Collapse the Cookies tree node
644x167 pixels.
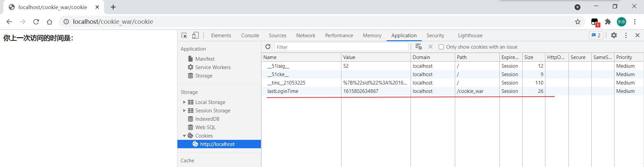[184, 136]
